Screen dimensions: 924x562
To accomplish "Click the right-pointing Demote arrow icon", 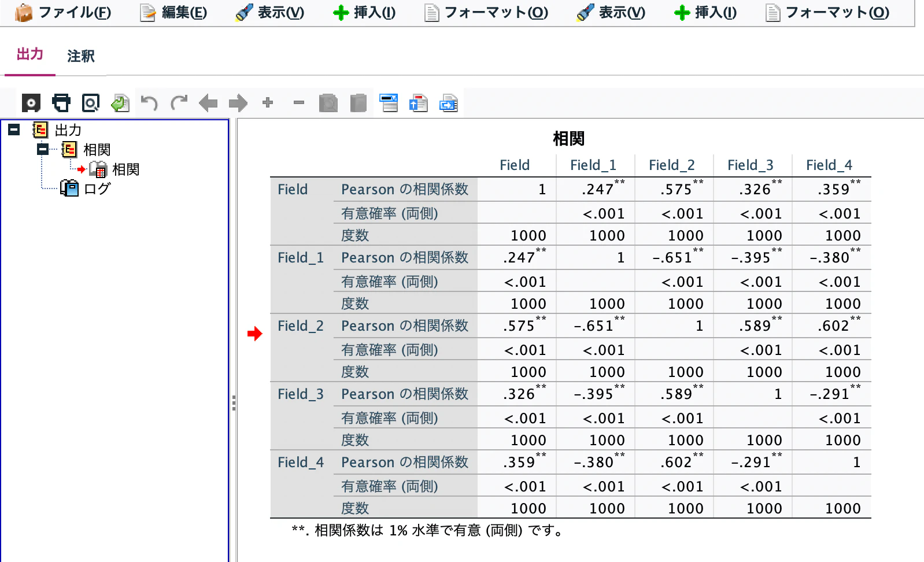I will pyautogui.click(x=238, y=103).
